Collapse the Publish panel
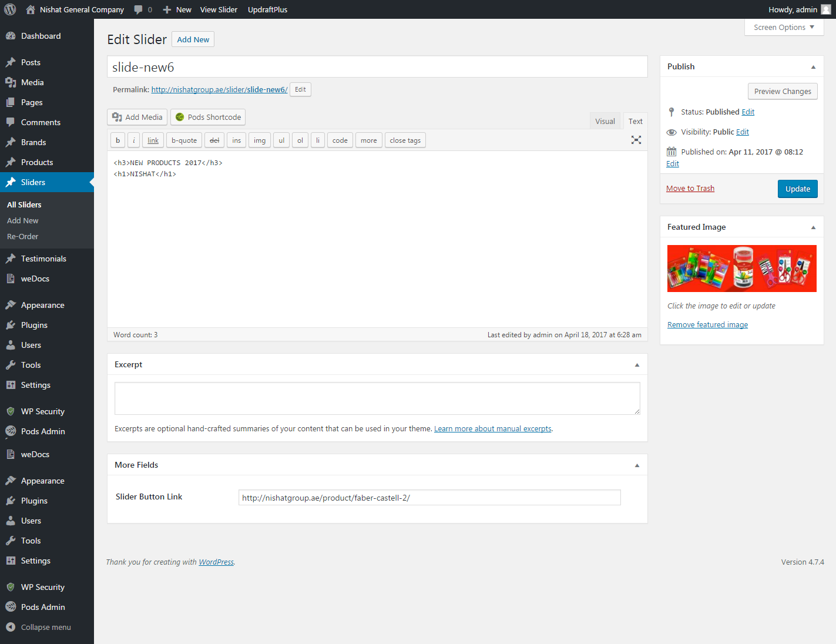 (x=813, y=67)
